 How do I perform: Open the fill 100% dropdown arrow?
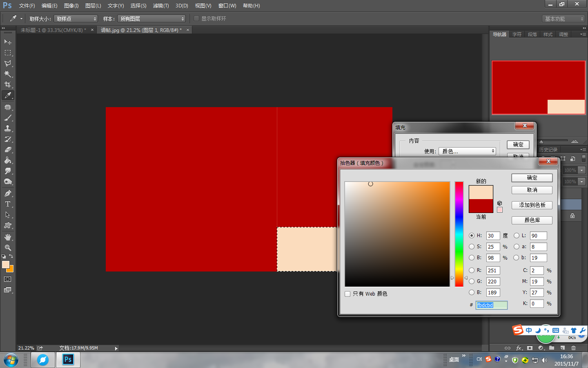[582, 182]
